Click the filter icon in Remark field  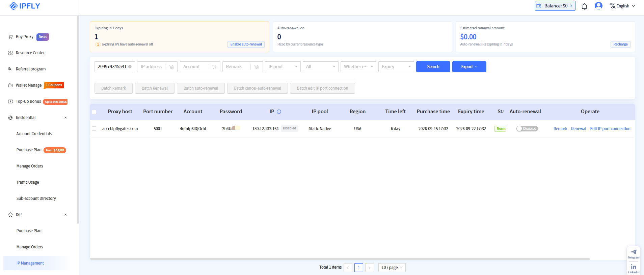pos(257,67)
